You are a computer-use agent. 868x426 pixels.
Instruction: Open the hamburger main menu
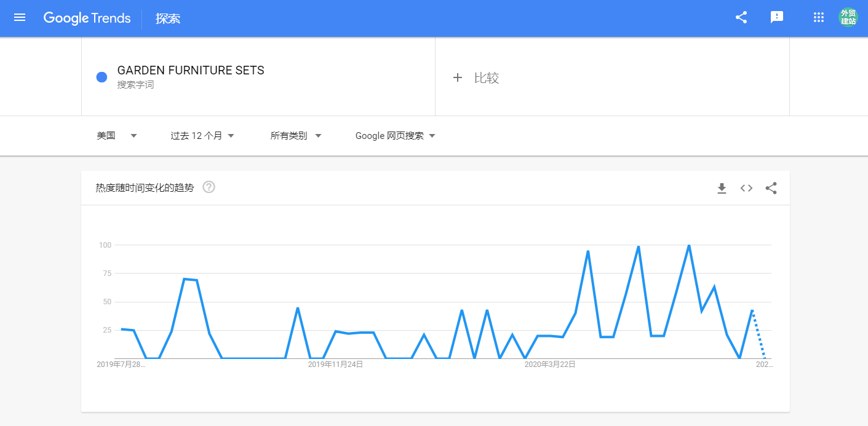[20, 18]
